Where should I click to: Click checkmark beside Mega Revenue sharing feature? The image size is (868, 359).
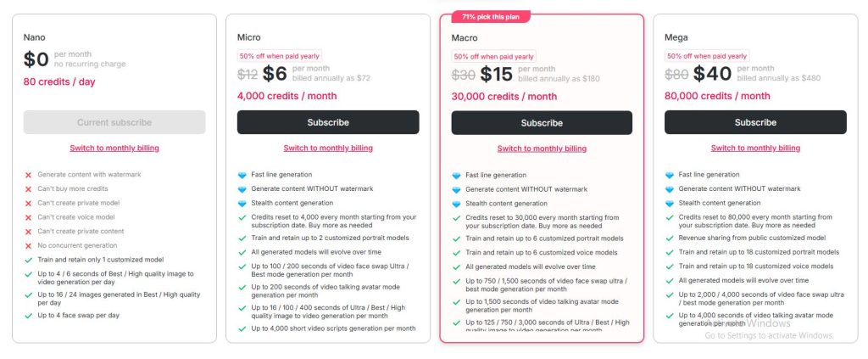point(669,238)
